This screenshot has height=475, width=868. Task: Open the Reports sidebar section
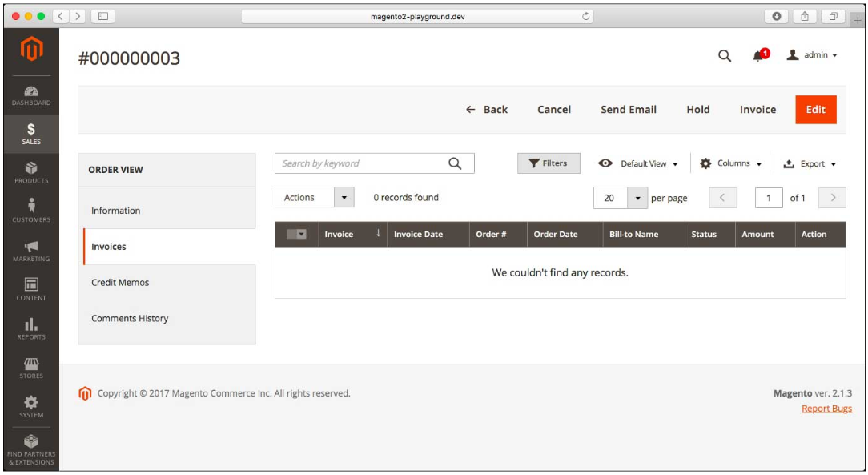coord(33,328)
